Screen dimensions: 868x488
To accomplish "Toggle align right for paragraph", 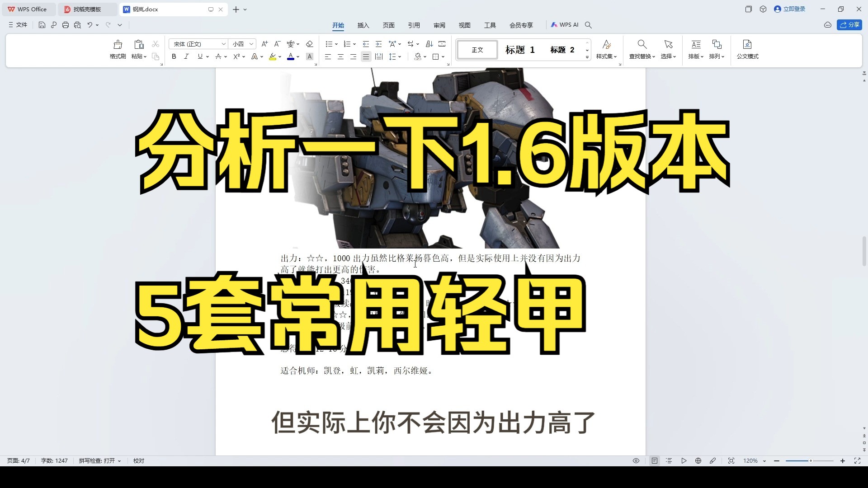I will coord(353,56).
